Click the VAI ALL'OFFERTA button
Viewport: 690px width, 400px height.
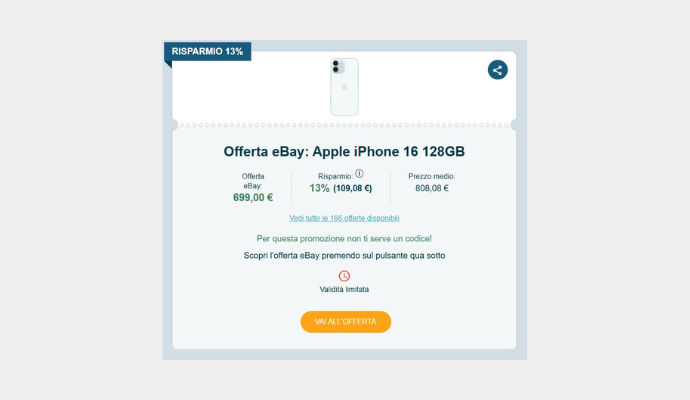pyautogui.click(x=345, y=322)
